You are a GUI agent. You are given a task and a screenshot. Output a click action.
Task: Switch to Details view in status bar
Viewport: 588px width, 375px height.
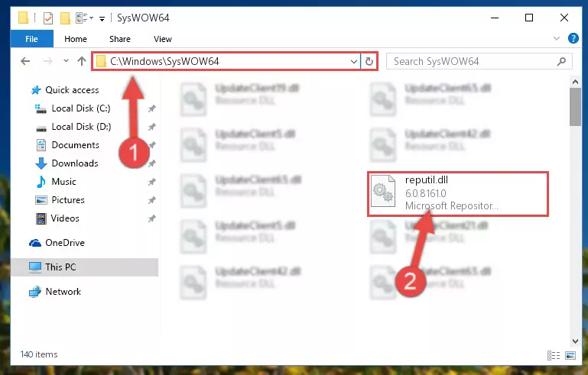[554, 355]
